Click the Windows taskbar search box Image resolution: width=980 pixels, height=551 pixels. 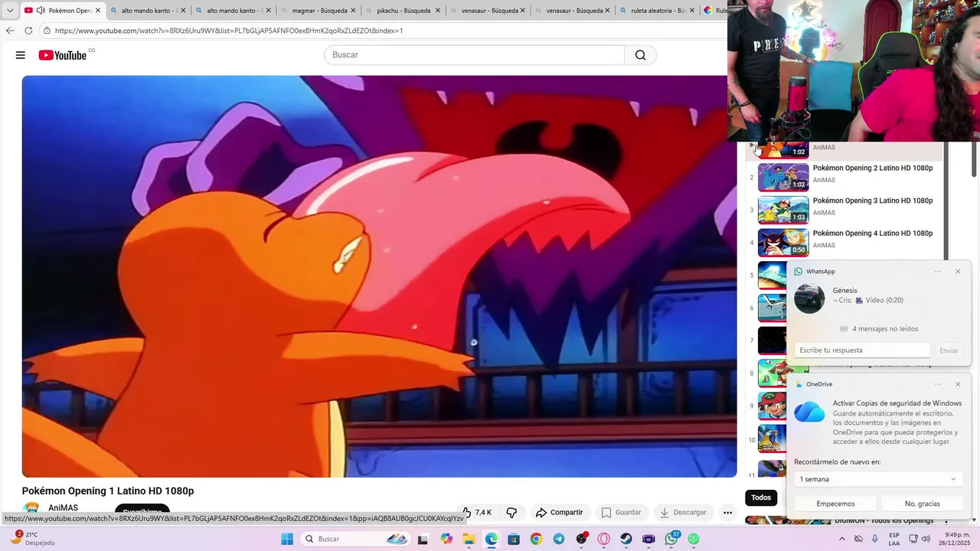coord(354,539)
